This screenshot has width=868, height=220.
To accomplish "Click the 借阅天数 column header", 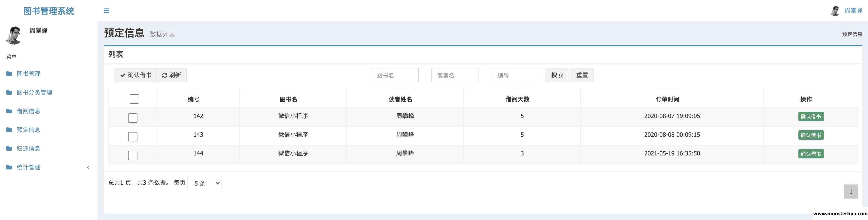I will [517, 99].
